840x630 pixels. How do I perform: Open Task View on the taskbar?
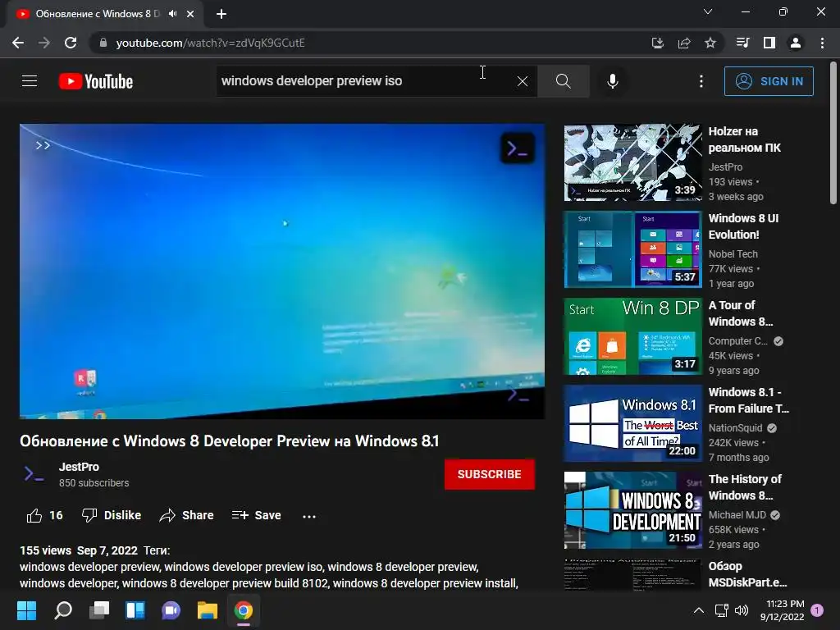(x=99, y=610)
